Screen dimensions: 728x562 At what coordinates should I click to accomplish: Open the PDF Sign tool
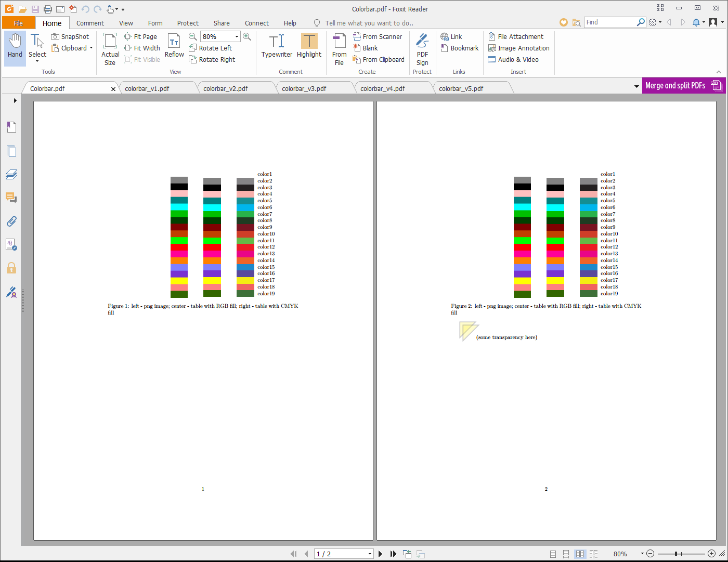422,50
